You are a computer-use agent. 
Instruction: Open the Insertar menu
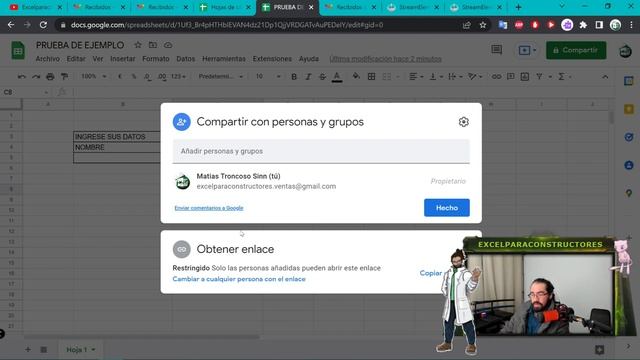click(x=122, y=59)
